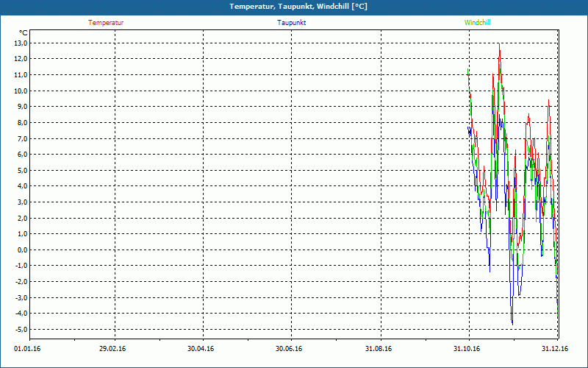Select the 30.04.16 date axis label
Viewport: 588px width, 368px height.
pyautogui.click(x=201, y=349)
